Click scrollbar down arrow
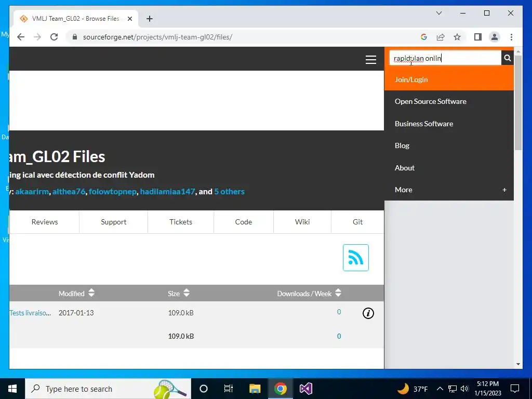The width and height of the screenshot is (532, 399). pyautogui.click(x=518, y=364)
